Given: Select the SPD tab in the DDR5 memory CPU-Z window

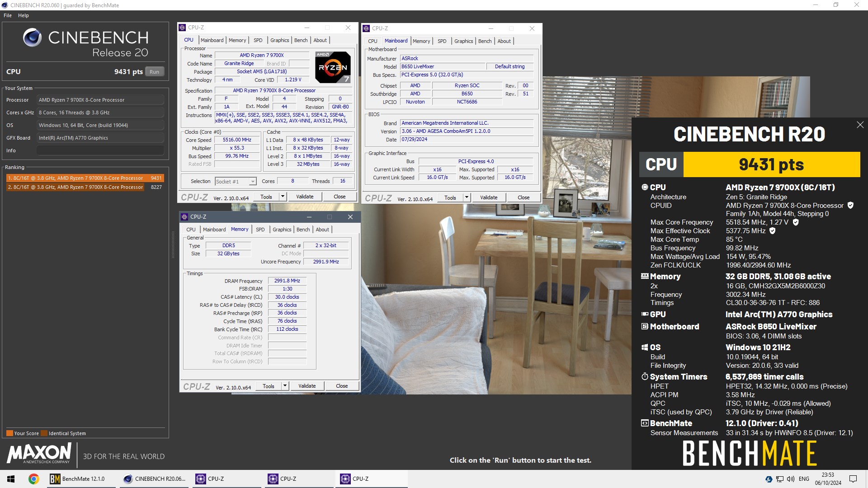Looking at the screenshot, I should click(260, 230).
